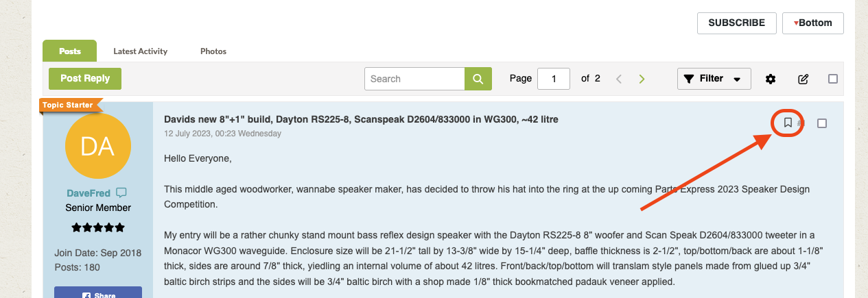Bookmark the first post

[788, 123]
